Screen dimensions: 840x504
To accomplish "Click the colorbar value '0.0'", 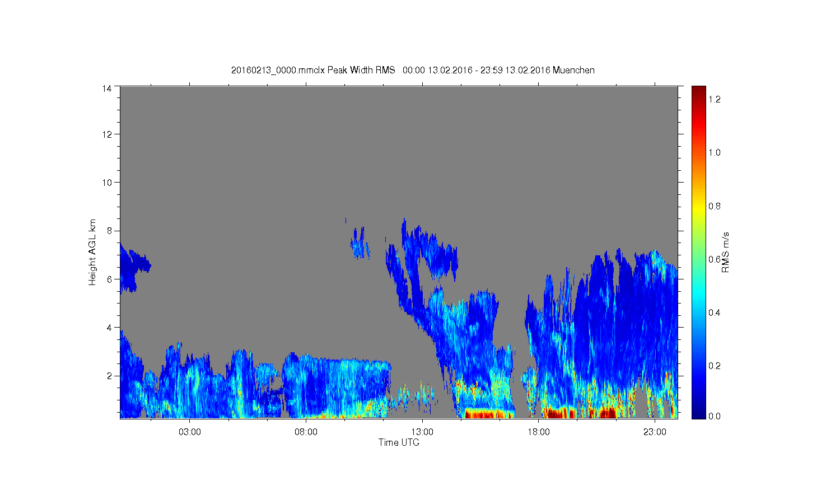I will coord(714,416).
